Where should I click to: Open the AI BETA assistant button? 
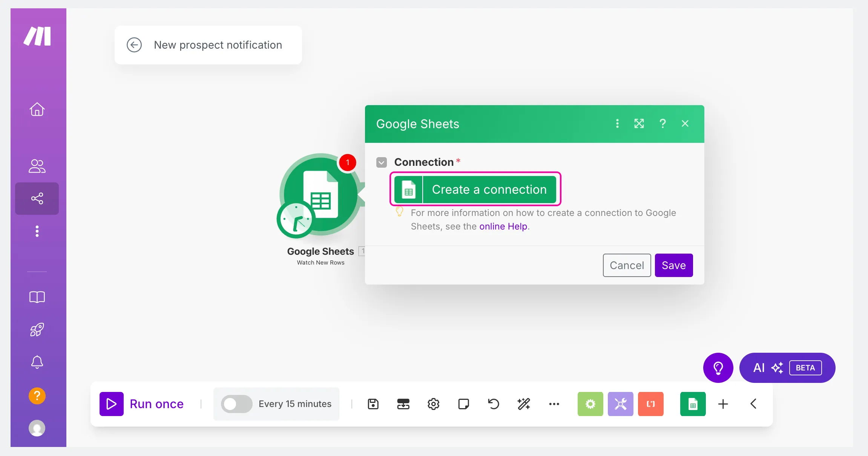point(787,368)
